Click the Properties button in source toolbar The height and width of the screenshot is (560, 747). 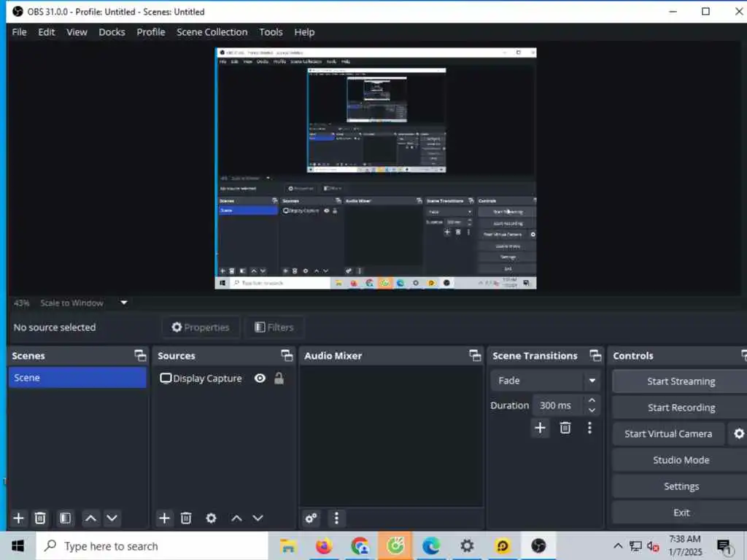(x=201, y=327)
